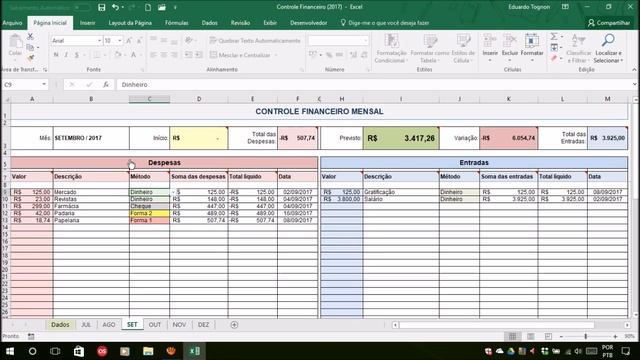The width and height of the screenshot is (640, 360).
Task: Adjust the zoom slider handle
Action: click(586, 336)
